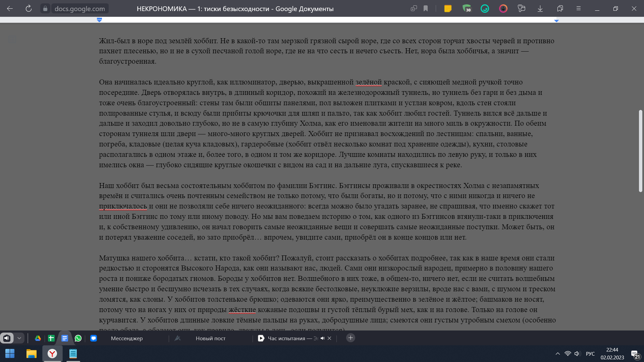This screenshot has height=362, width=644.
Task: Switch to the Мессенджер tab
Action: [x=127, y=338]
